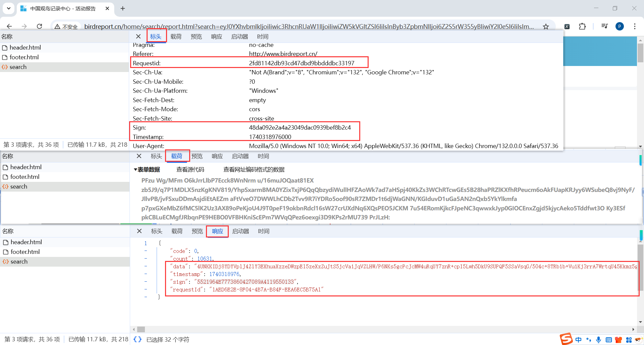Click the 不安全 site security warning

66,26
